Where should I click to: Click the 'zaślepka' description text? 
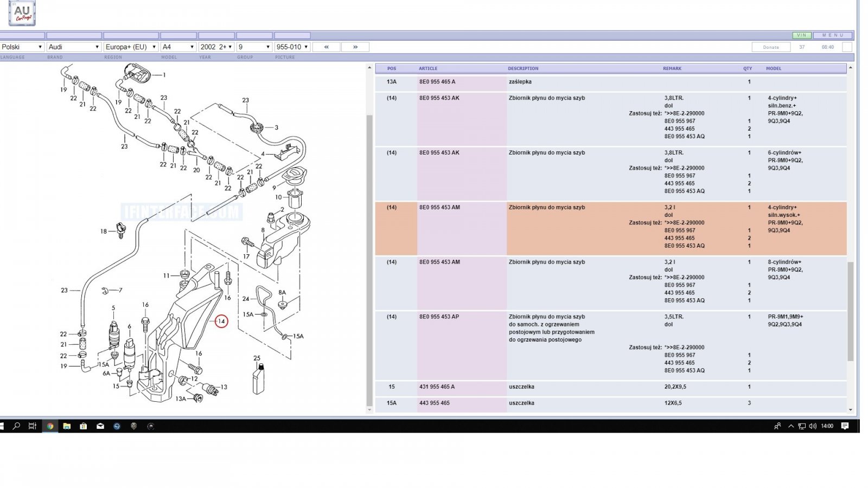click(520, 82)
